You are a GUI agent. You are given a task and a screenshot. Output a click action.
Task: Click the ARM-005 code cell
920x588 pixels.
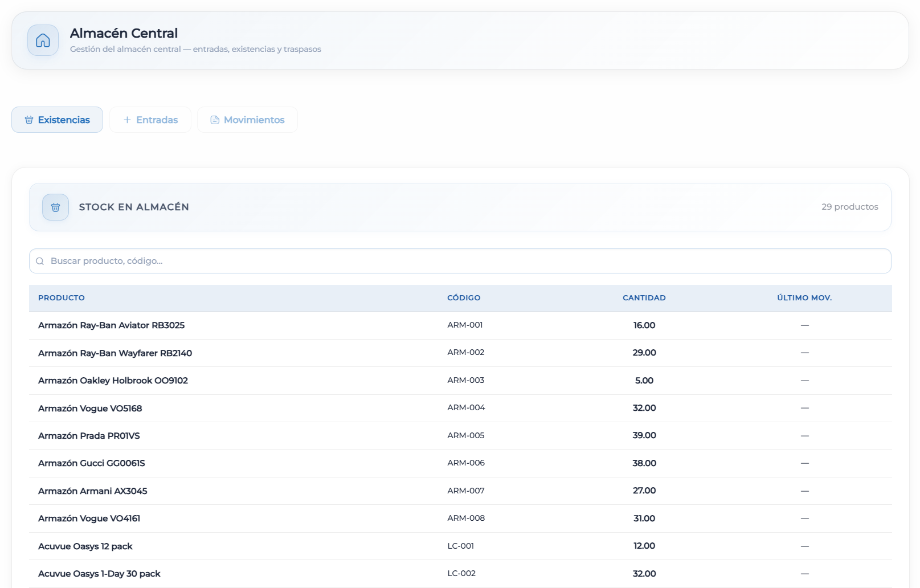point(465,435)
